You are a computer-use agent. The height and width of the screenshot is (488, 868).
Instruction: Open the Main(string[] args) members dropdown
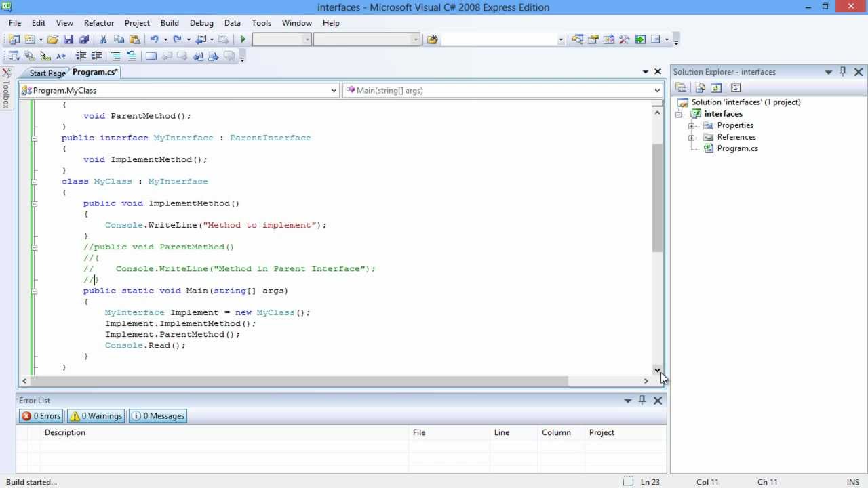click(x=657, y=90)
